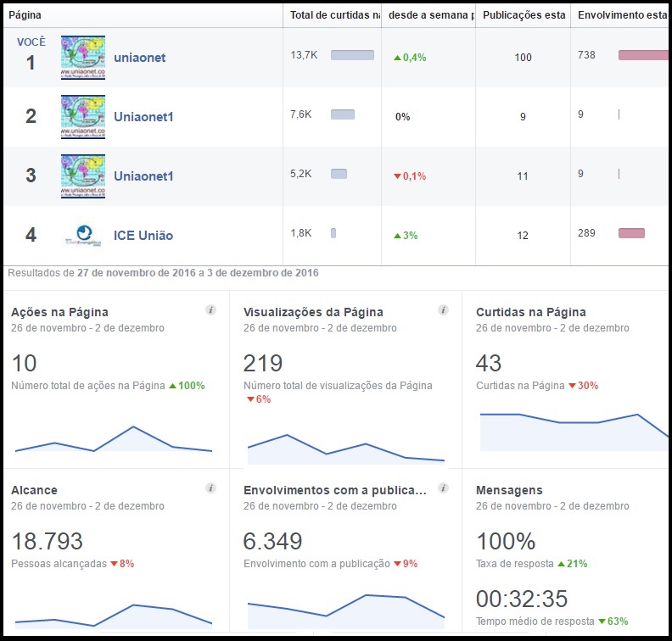The image size is (672, 641).
Task: Click the 13,7K likes bar for uniaonet
Action: click(352, 55)
